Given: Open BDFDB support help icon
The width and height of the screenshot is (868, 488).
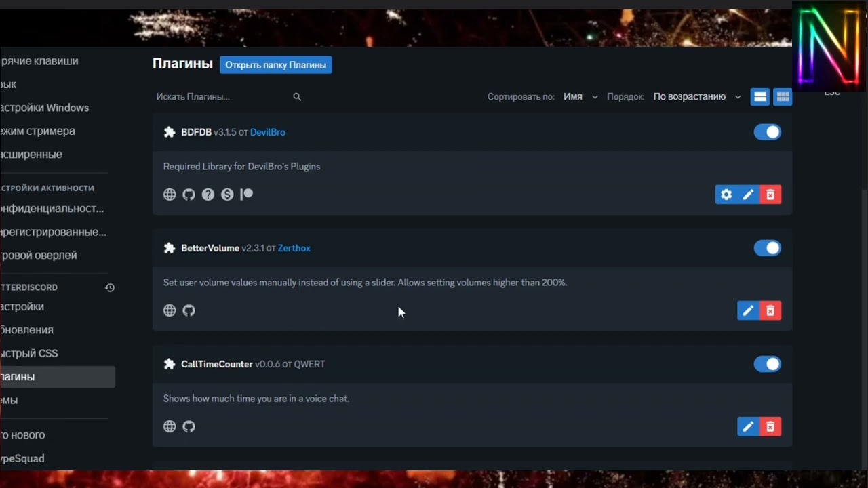Looking at the screenshot, I should pos(208,195).
